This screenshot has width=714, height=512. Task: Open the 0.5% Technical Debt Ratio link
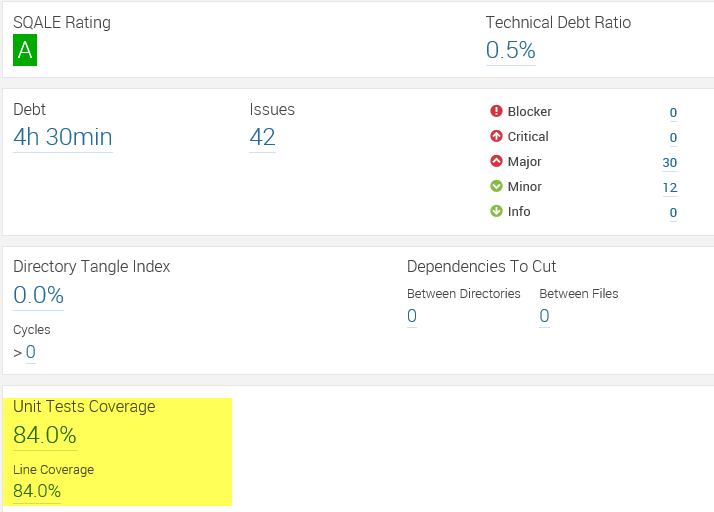510,50
